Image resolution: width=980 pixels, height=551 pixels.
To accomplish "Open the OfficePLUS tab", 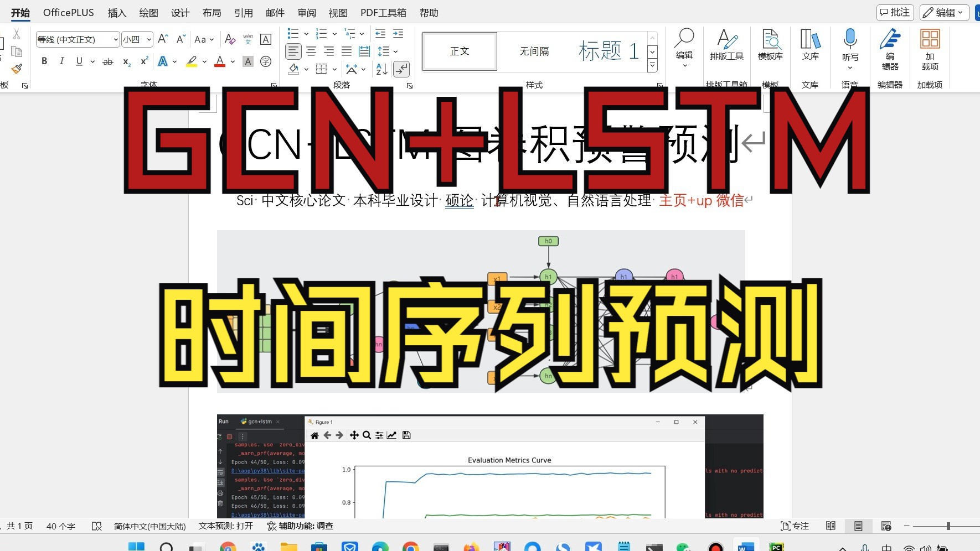I will pyautogui.click(x=69, y=13).
